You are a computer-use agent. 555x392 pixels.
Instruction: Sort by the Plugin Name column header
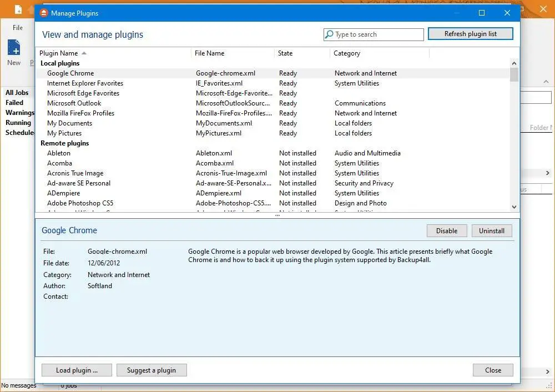point(114,53)
